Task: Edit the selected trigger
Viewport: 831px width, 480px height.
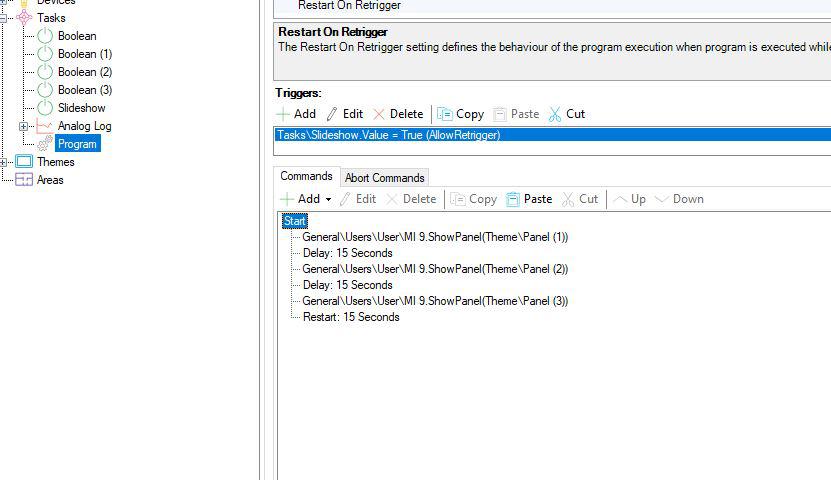Action: [x=344, y=114]
